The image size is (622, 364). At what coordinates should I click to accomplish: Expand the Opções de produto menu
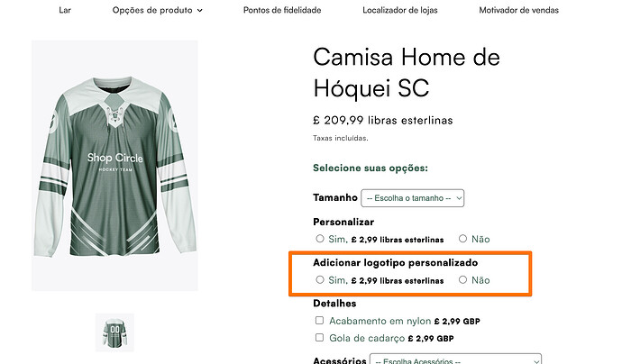pos(158,10)
